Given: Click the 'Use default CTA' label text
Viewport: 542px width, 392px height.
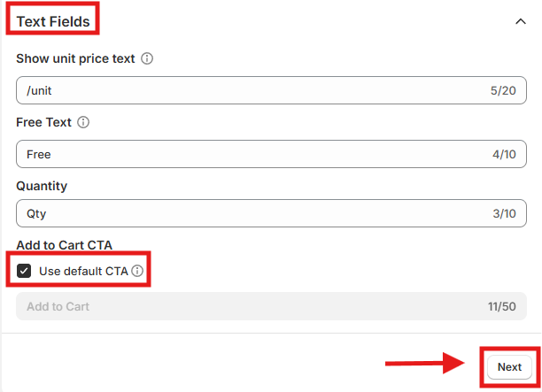Looking at the screenshot, I should pos(83,271).
